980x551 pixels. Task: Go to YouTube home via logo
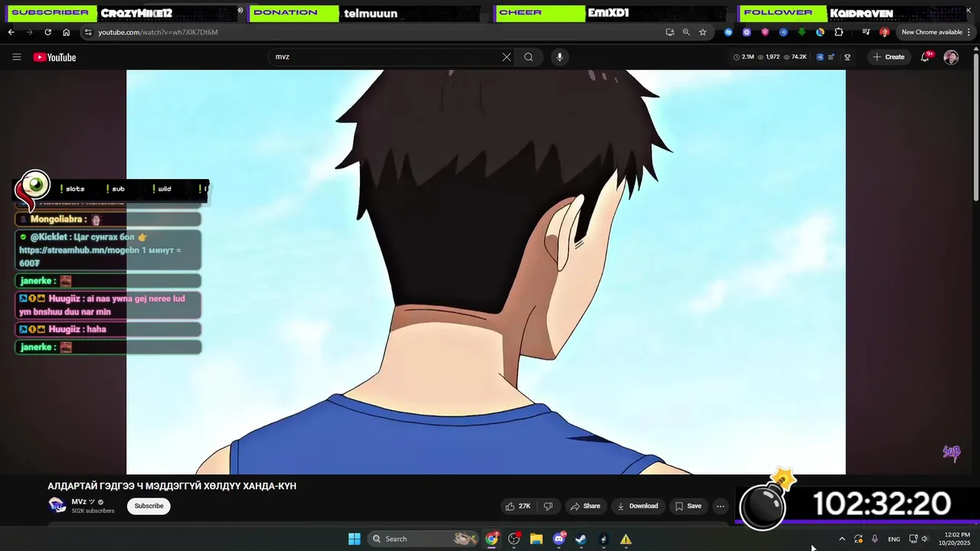pos(54,57)
